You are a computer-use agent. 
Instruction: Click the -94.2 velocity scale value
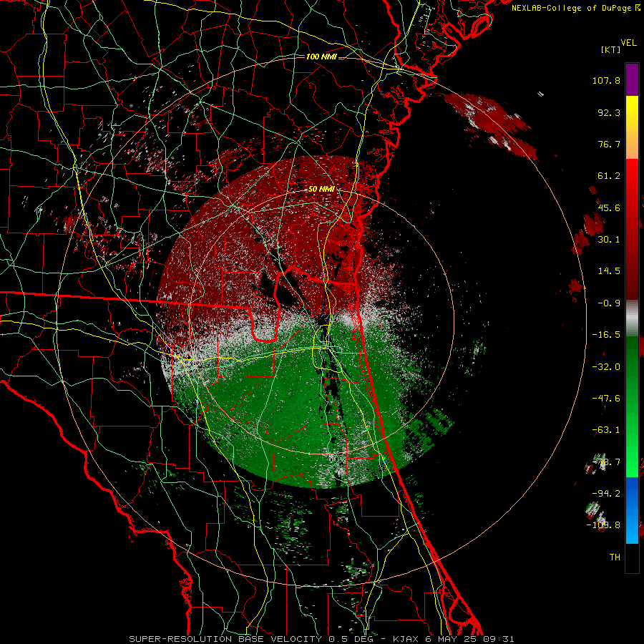point(606,494)
